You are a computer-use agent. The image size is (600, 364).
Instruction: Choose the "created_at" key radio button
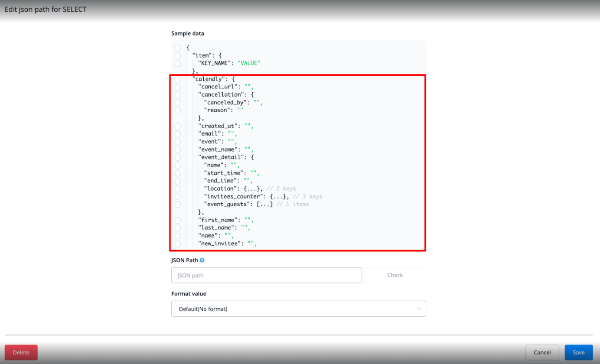tap(177, 126)
